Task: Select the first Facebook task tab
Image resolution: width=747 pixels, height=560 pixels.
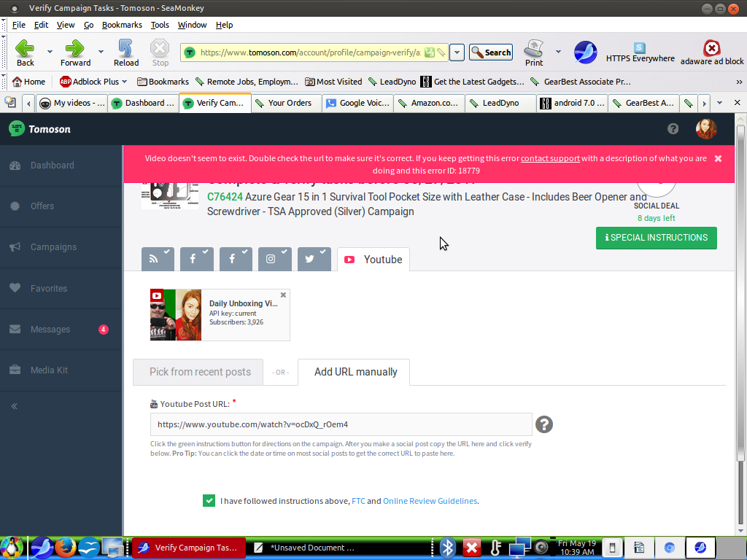Action: 197,259
